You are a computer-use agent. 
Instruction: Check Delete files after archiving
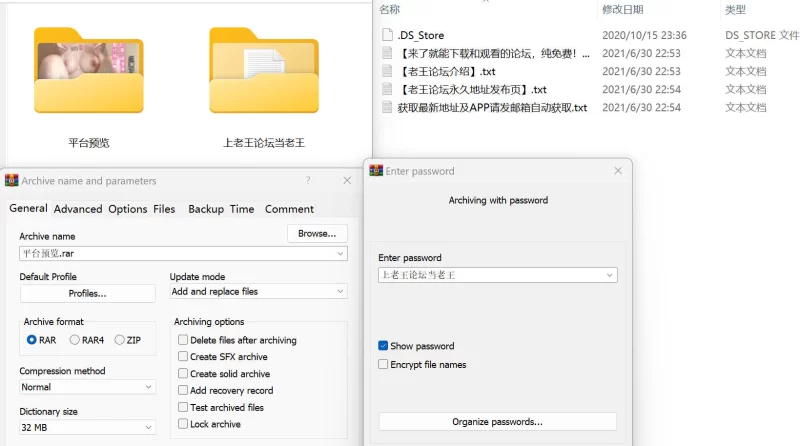(183, 340)
